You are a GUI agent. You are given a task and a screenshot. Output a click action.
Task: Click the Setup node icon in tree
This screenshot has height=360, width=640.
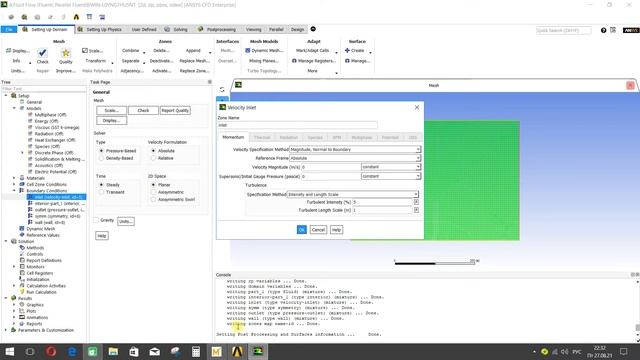(14, 96)
